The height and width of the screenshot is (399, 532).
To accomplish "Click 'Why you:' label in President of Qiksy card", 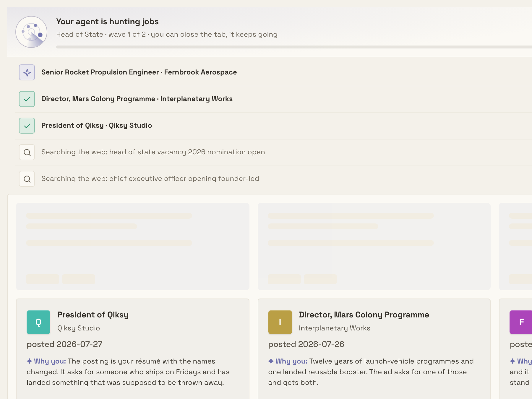I will [50, 361].
